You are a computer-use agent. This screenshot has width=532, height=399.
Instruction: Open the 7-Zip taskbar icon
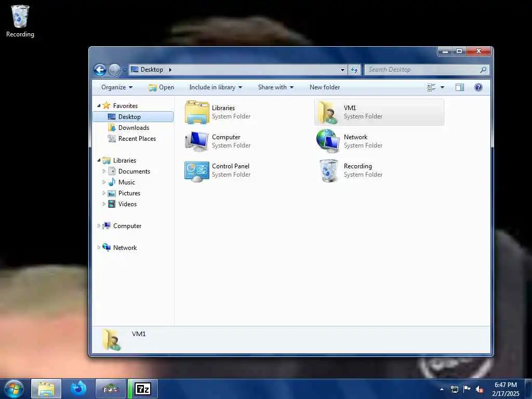click(143, 389)
